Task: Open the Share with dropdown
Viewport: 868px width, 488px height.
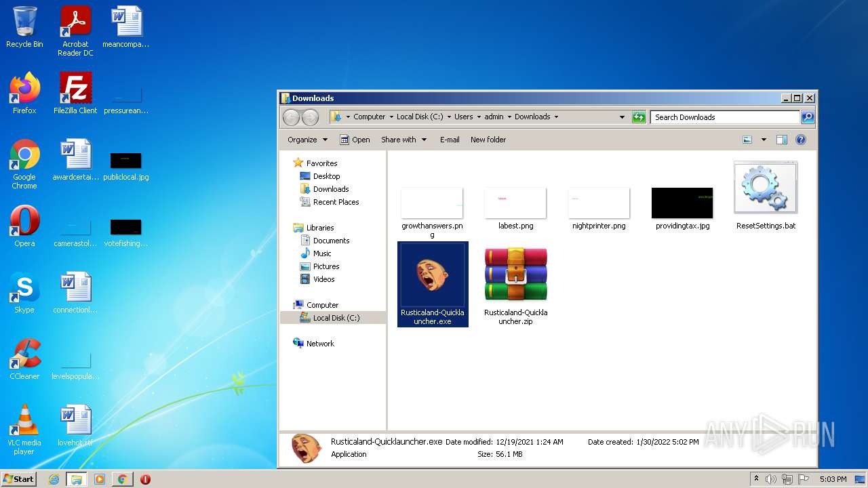Action: click(403, 140)
